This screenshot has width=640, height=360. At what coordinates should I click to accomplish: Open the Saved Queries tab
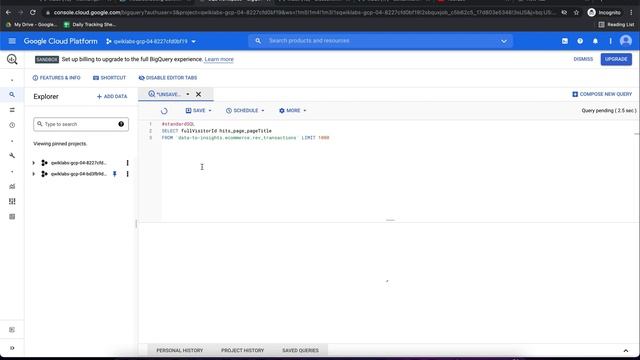click(300, 350)
